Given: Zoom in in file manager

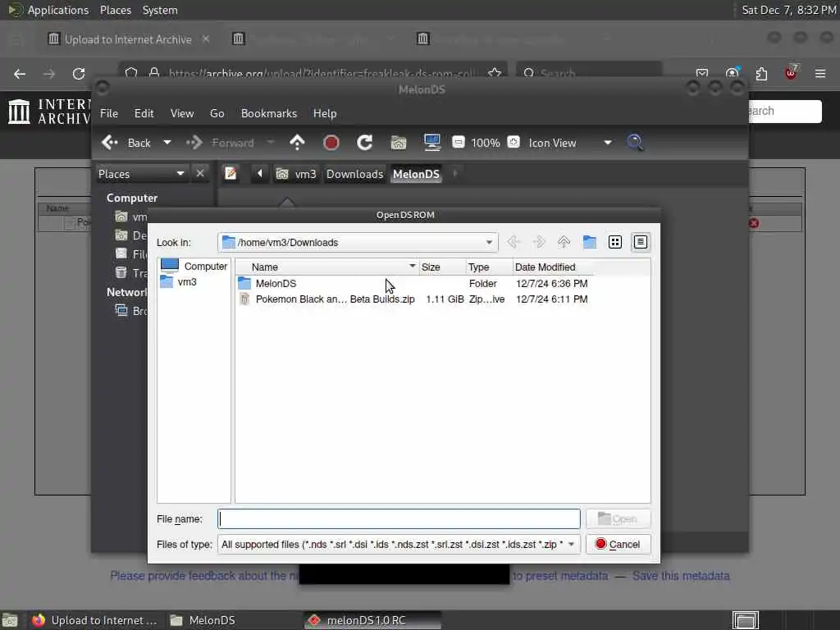Looking at the screenshot, I should (x=514, y=143).
